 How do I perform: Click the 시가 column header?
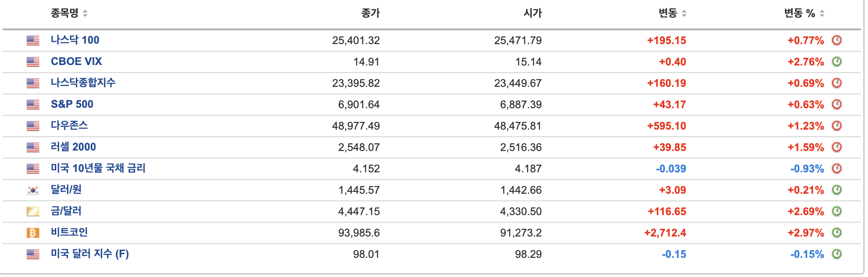pyautogui.click(x=533, y=13)
